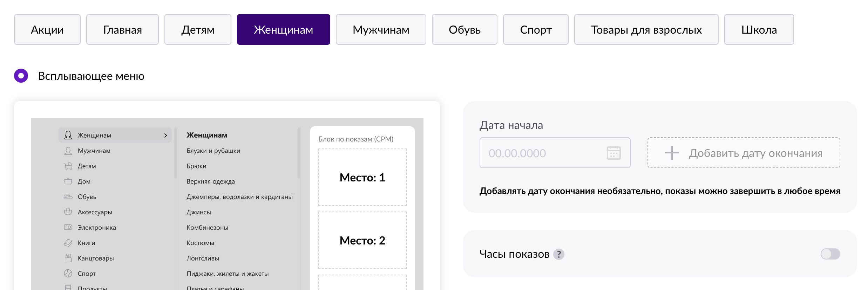Click the Спорт ball icon in menu

pyautogui.click(x=68, y=274)
